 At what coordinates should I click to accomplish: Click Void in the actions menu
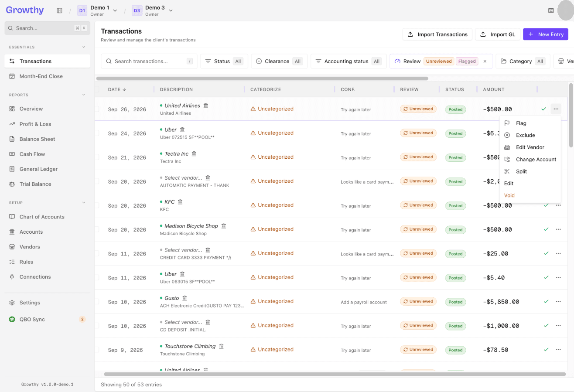pos(530,195)
